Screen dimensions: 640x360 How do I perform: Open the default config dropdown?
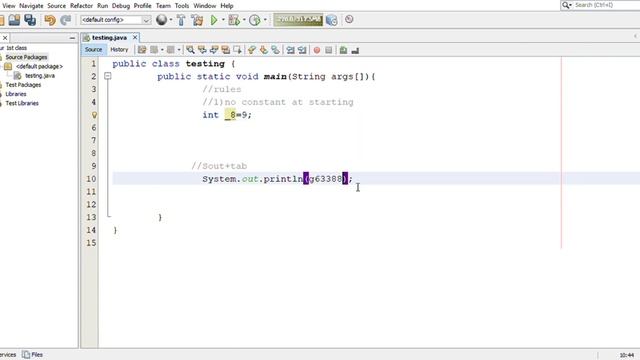(116, 20)
